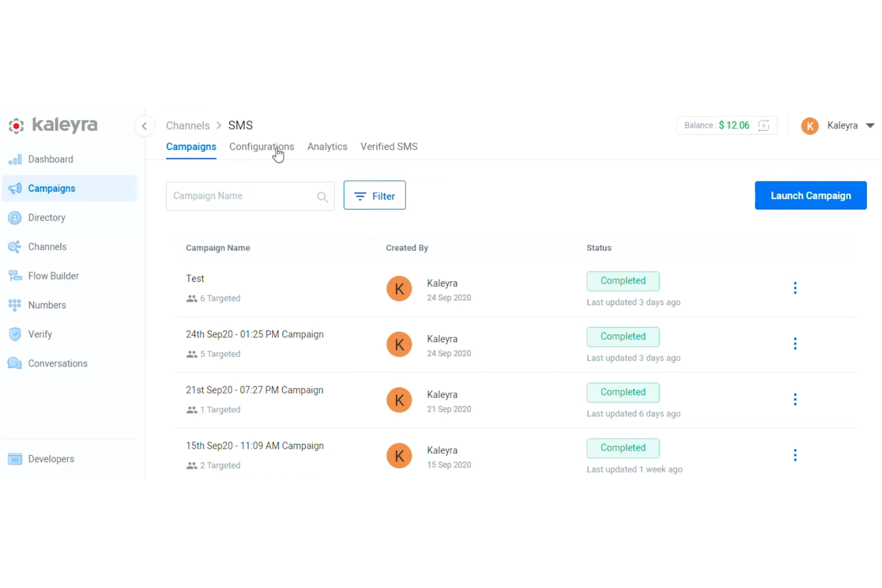The image size is (882, 588).
Task: Open the Developers section
Action: click(51, 459)
